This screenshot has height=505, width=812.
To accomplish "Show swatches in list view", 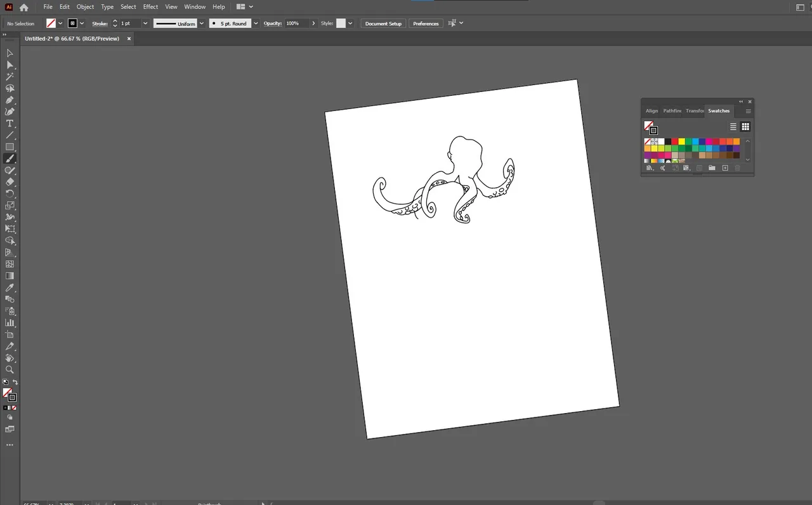I will [x=733, y=127].
